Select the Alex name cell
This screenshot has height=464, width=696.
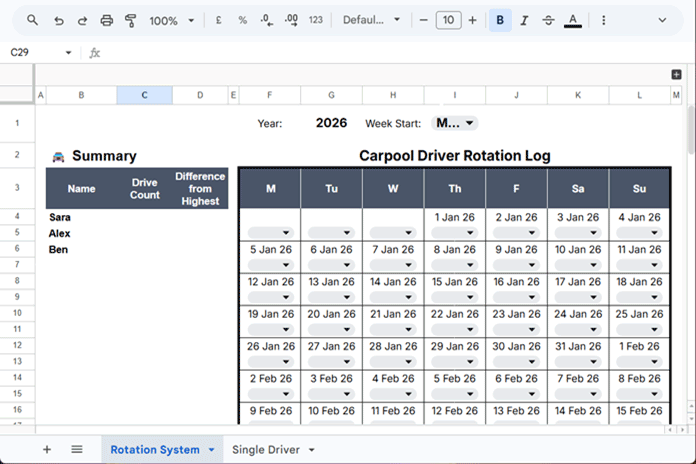coord(81,233)
